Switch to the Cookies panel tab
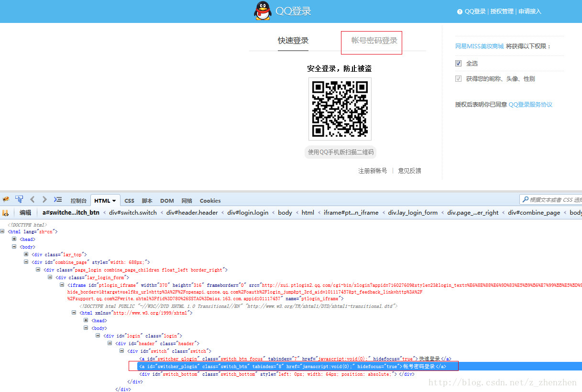This screenshot has height=392, width=582. click(210, 201)
